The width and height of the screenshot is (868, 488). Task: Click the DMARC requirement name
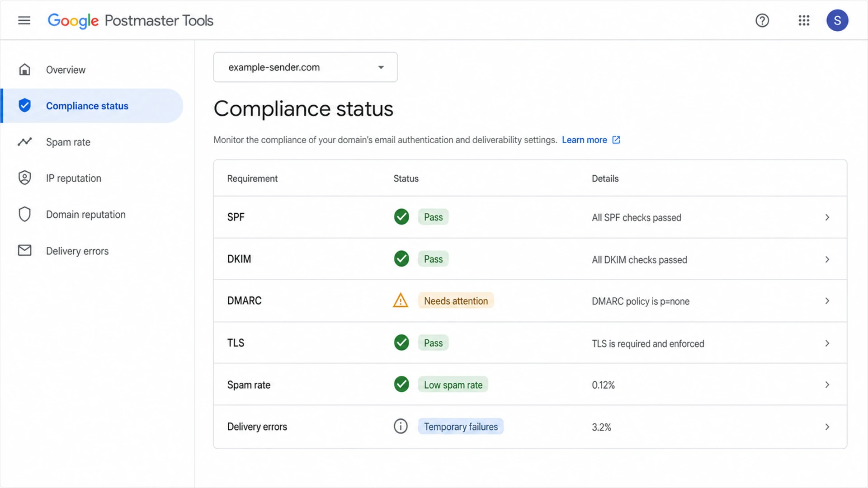(245, 300)
